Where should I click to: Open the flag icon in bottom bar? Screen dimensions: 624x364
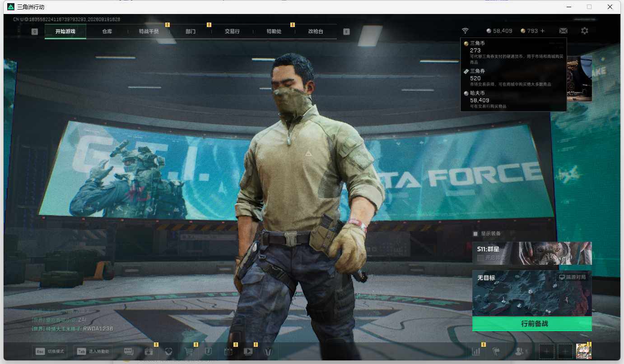pos(496,351)
